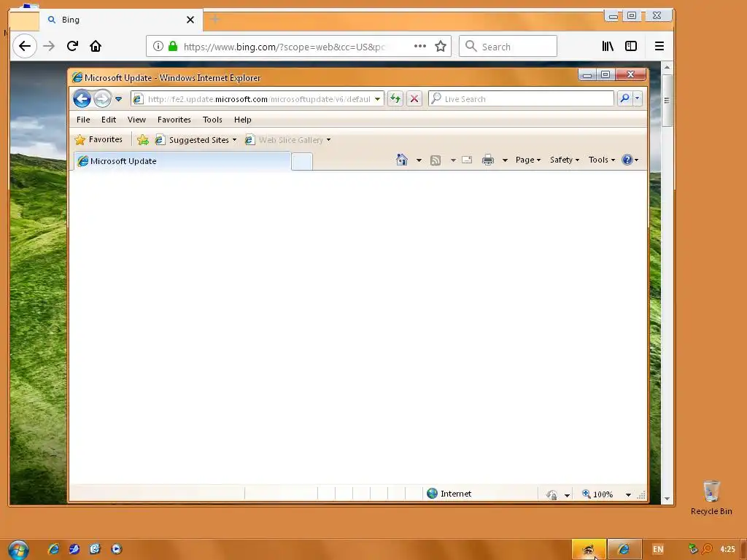Go back in the Firefox window
This screenshot has height=560, width=747.
tap(25, 46)
